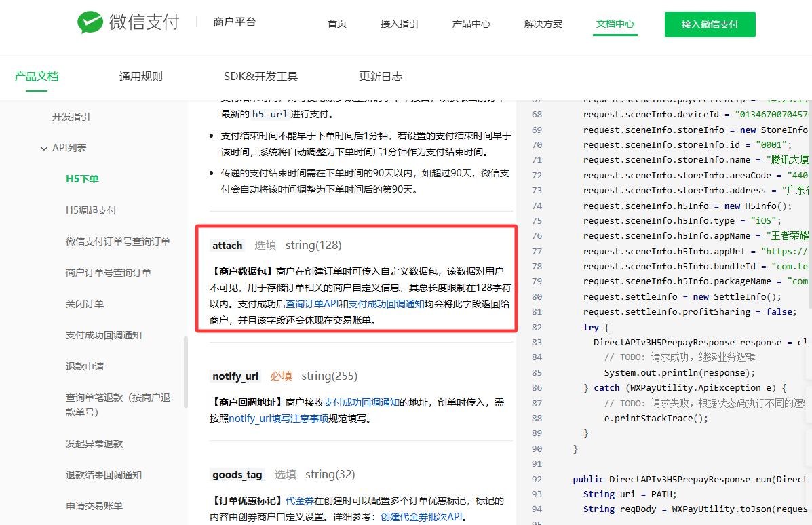This screenshot has height=525, width=812.
Task: Click the sidebar vertical scrollbar thumb
Action: coord(186,372)
